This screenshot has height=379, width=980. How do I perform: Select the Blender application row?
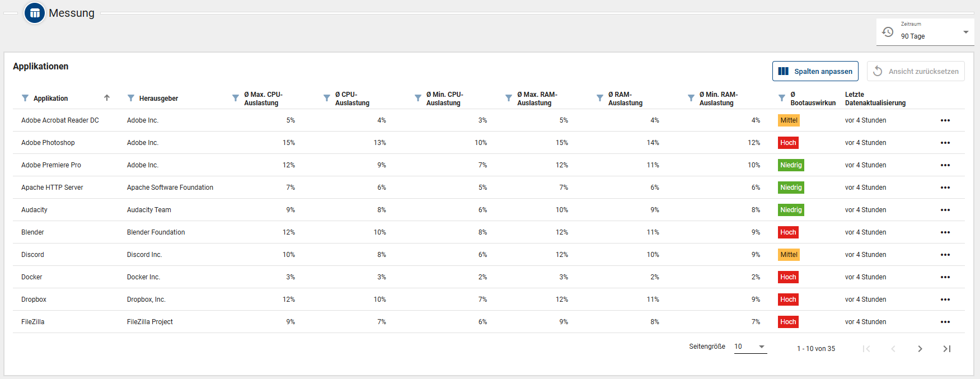pos(32,232)
